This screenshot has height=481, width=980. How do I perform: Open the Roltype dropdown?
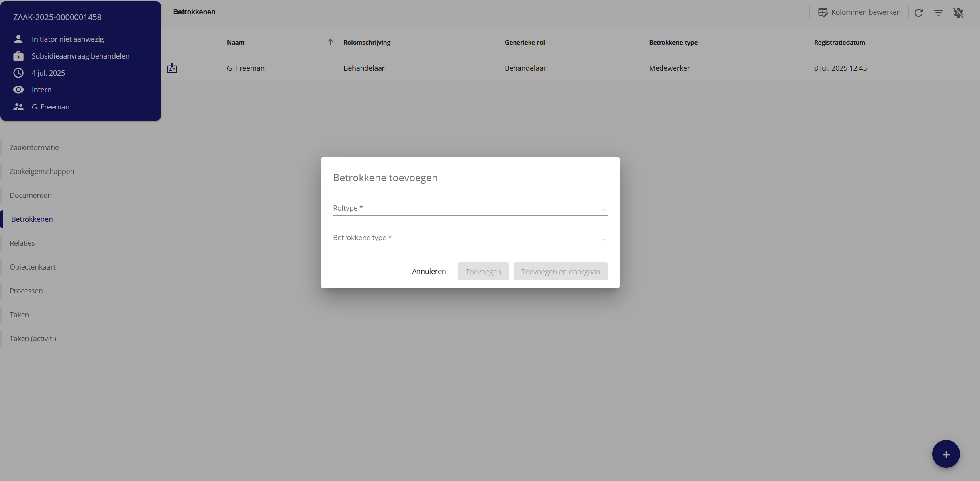click(x=470, y=208)
